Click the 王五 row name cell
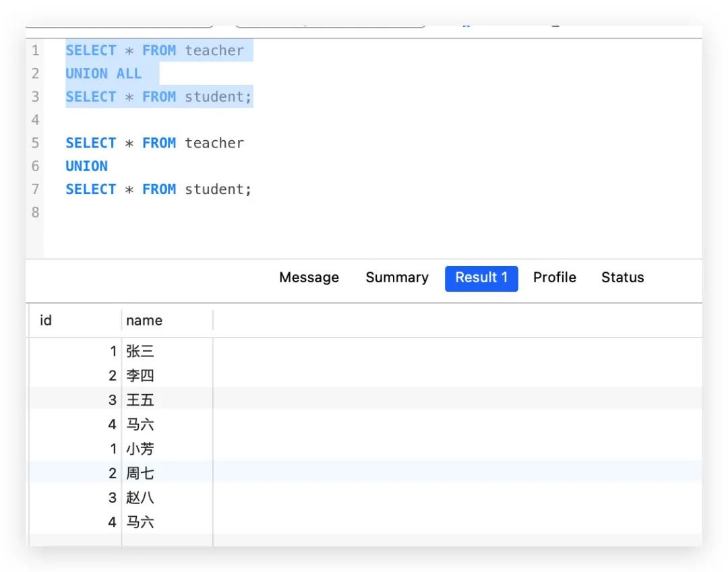This screenshot has height=572, width=728. click(x=140, y=400)
